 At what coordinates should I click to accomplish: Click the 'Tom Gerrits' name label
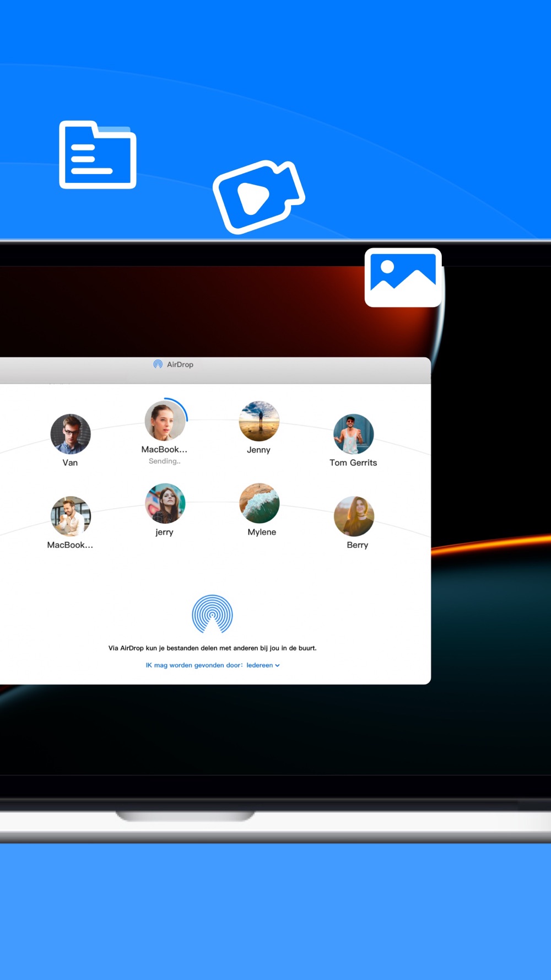click(353, 462)
